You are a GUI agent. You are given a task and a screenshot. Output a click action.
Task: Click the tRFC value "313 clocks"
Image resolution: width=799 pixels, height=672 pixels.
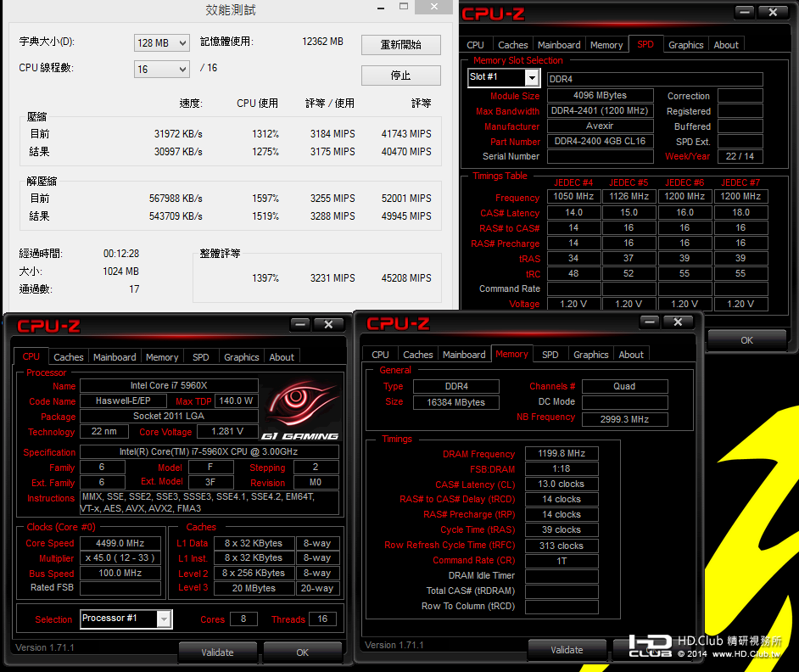(562, 546)
